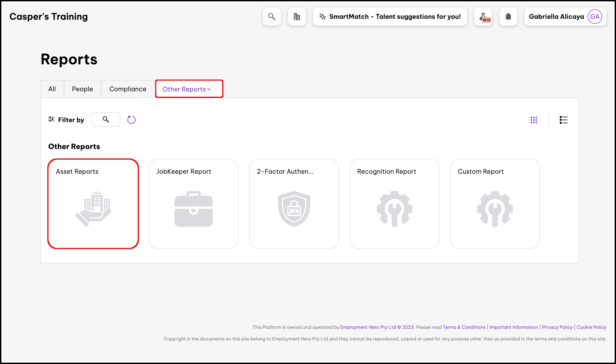Click the report filter search field
This screenshot has height=364, width=616.
tap(106, 119)
